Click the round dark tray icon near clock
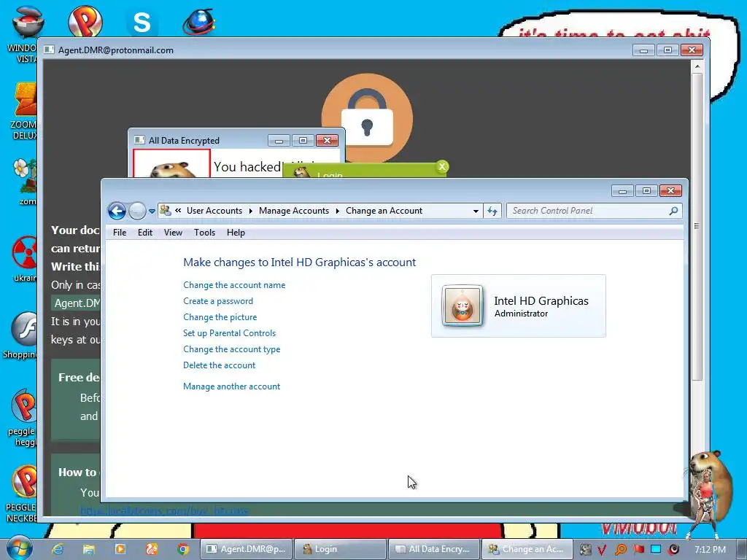 pos(674,550)
